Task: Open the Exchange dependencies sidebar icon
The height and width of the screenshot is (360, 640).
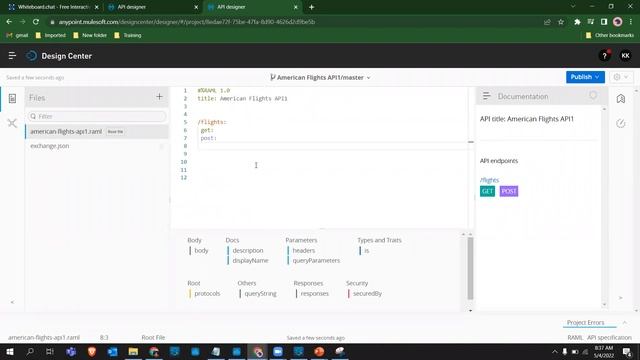Action: [12, 123]
